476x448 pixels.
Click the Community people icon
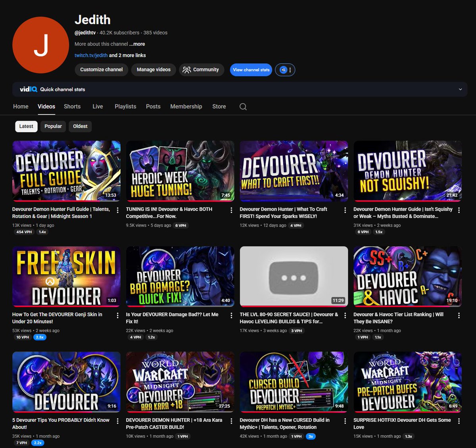point(186,70)
